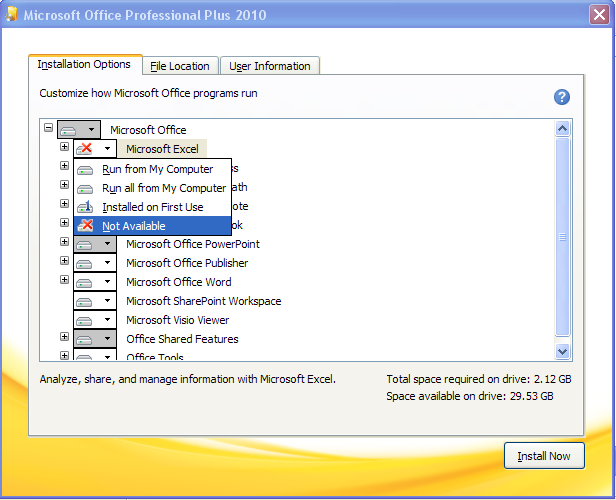Switch to the File Location tab
This screenshot has width=616, height=500.
click(180, 66)
